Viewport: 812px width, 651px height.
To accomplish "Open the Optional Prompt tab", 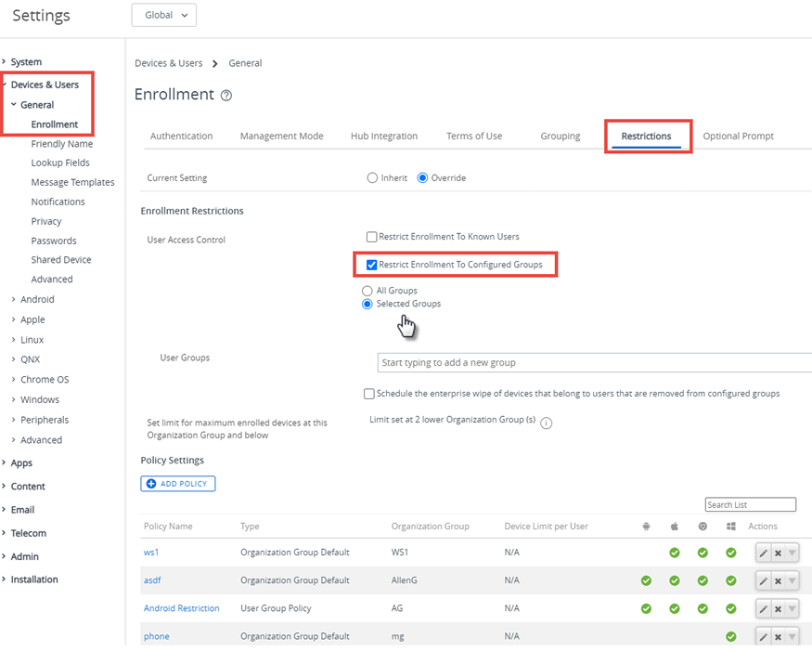I will pos(739,136).
